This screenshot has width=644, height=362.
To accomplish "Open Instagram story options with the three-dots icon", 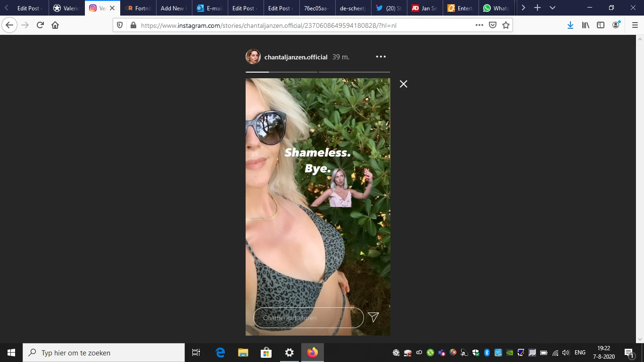I will pyautogui.click(x=381, y=57).
